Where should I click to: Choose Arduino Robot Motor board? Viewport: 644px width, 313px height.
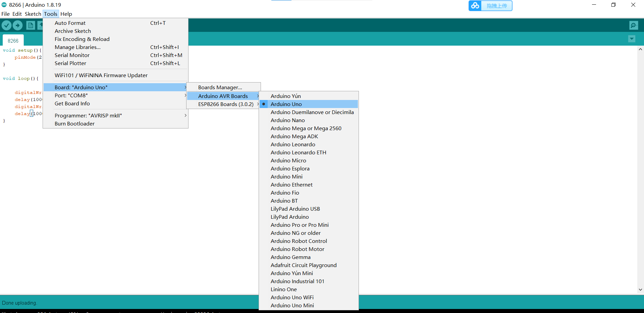[309, 249]
